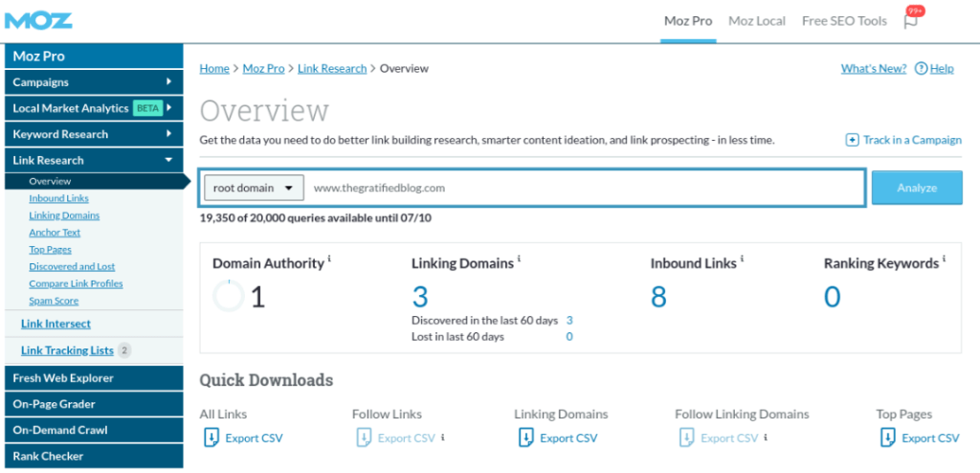This screenshot has height=473, width=980.
Task: Switch to the Moz Local tab
Action: (x=757, y=21)
